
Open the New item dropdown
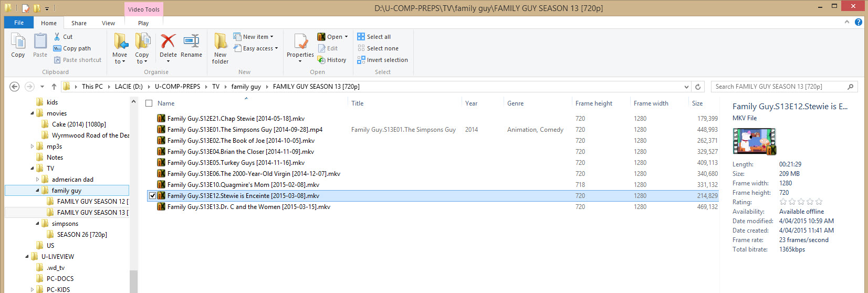pyautogui.click(x=254, y=37)
